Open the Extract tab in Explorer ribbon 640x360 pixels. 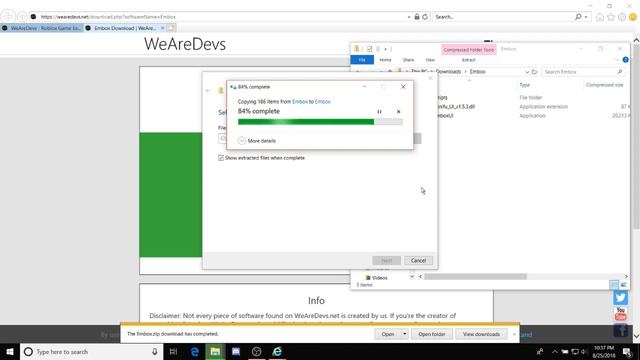[x=469, y=60]
